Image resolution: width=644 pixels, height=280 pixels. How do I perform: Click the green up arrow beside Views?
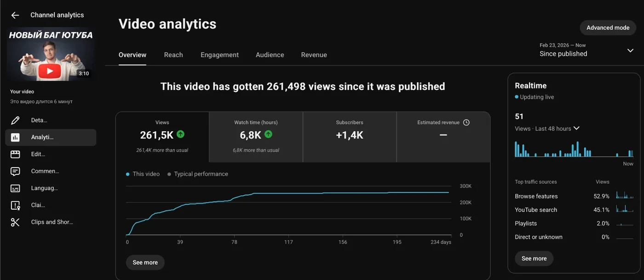(180, 134)
